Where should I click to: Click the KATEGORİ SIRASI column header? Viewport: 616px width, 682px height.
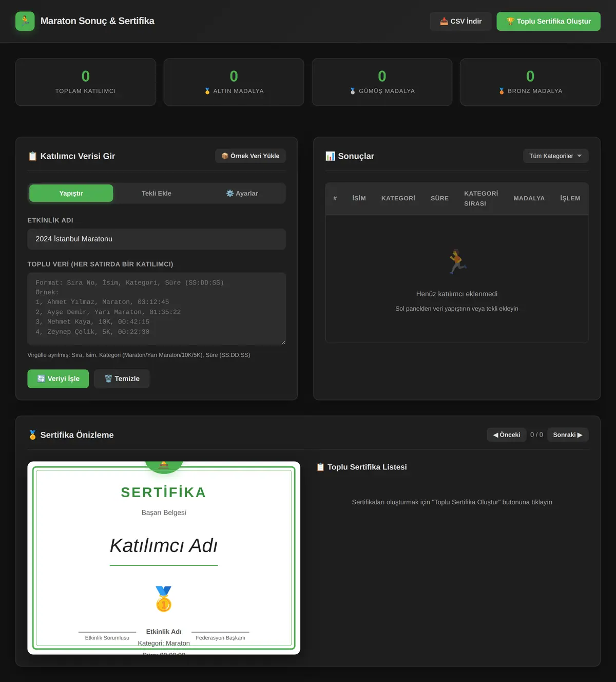[x=481, y=198]
